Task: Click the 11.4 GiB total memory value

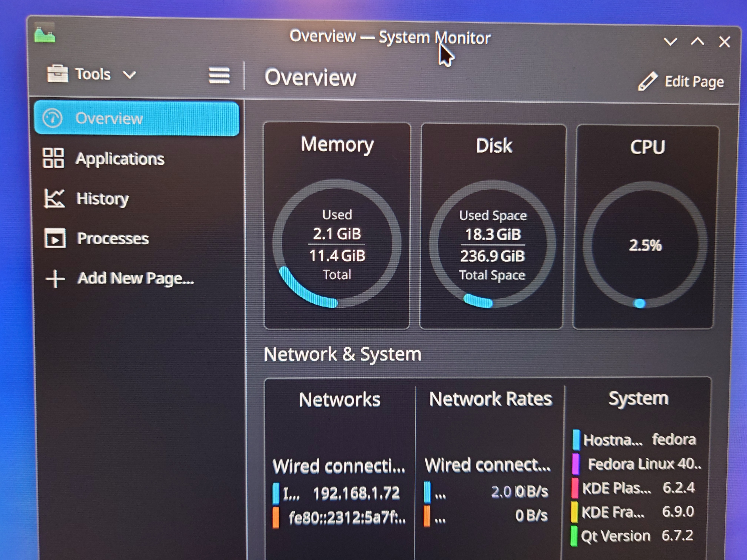Action: click(337, 256)
